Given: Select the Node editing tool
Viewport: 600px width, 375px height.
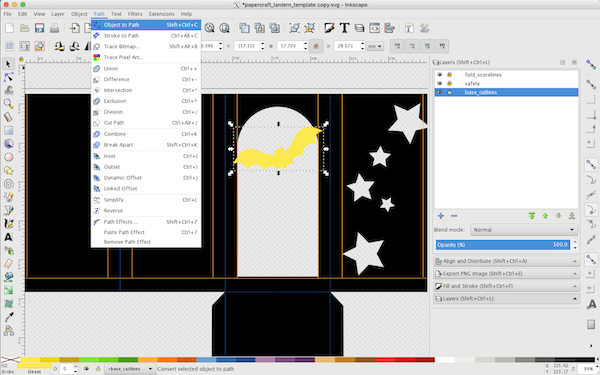Looking at the screenshot, I should pyautogui.click(x=8, y=77).
